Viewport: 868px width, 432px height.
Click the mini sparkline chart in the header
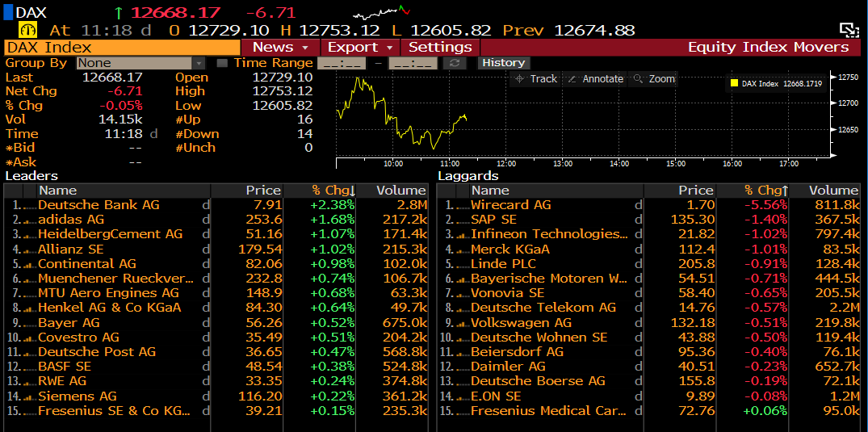click(x=382, y=13)
